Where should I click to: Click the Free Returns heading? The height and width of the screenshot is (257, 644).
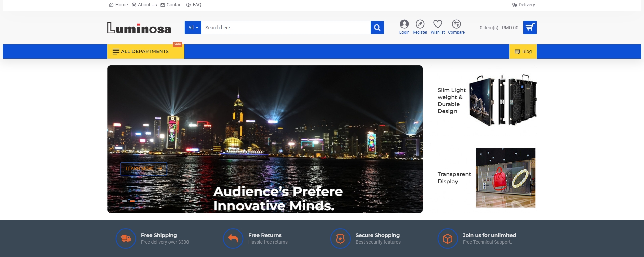click(265, 235)
